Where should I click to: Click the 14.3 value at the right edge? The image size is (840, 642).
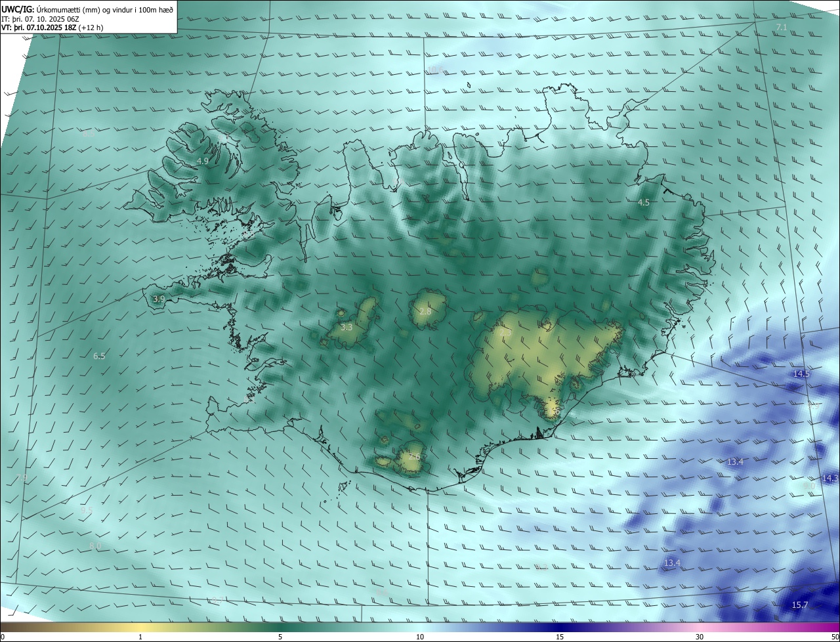tap(830, 479)
